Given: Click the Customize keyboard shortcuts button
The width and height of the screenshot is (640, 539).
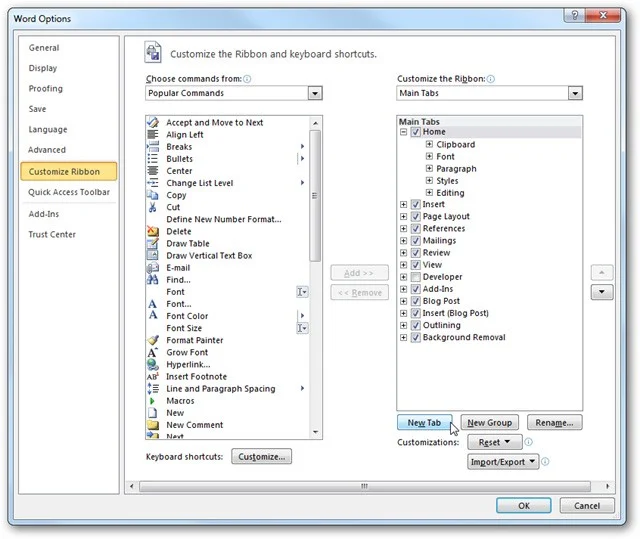Looking at the screenshot, I should point(262,457).
